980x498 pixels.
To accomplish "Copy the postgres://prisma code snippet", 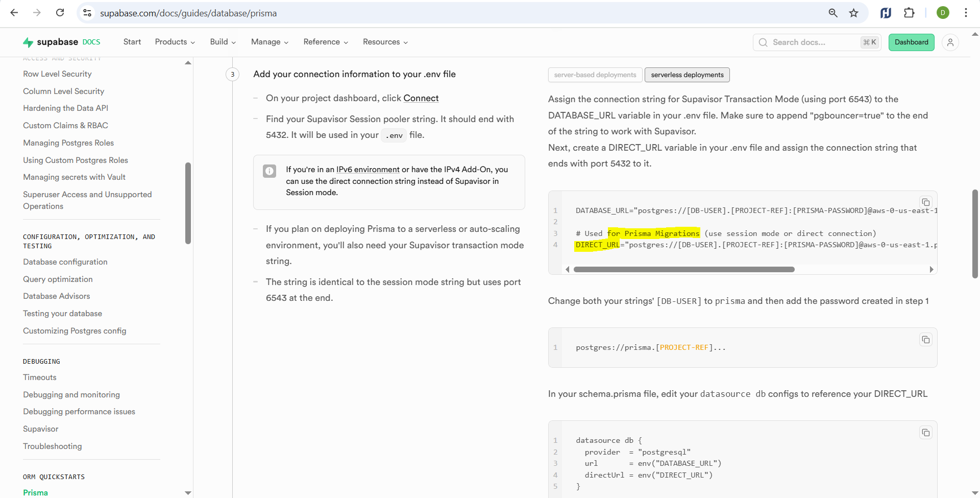I will coord(926,340).
